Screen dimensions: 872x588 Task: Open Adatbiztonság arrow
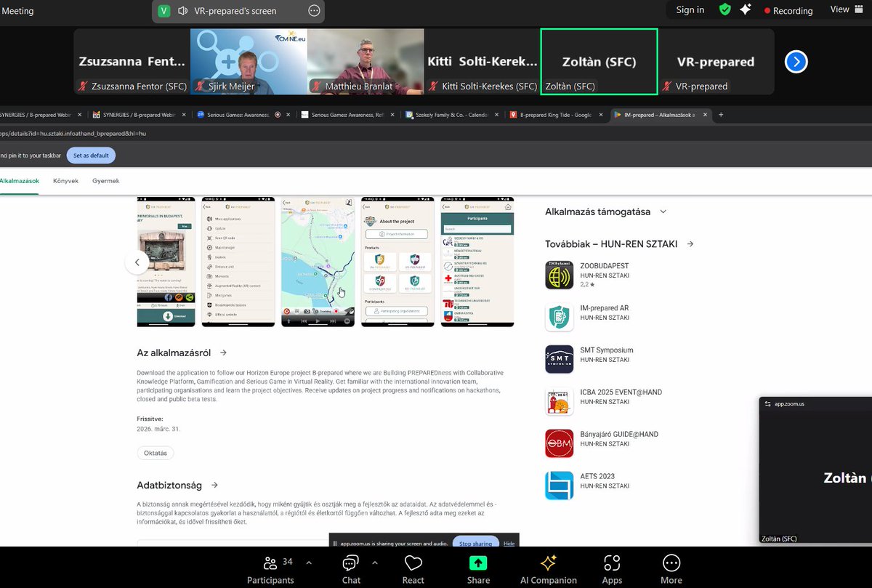(x=214, y=485)
